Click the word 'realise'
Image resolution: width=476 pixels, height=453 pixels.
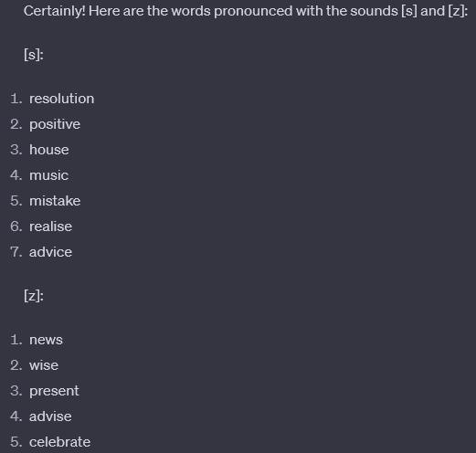50,226
